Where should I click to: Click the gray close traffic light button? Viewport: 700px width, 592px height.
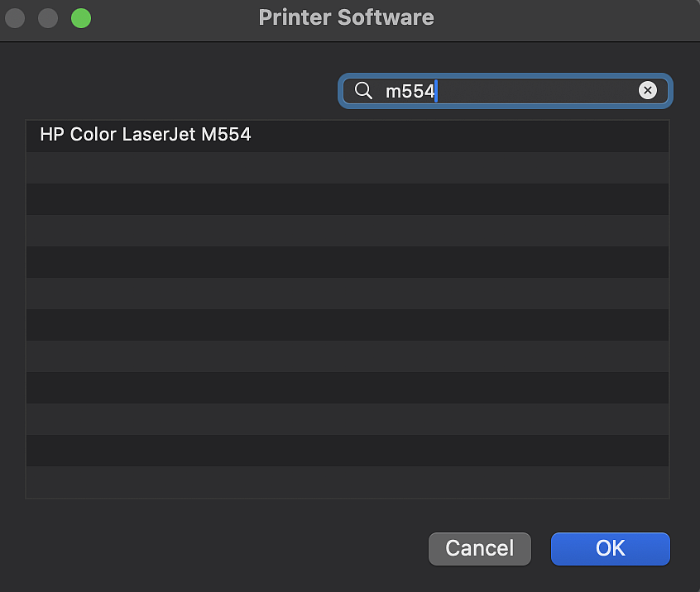tap(14, 17)
